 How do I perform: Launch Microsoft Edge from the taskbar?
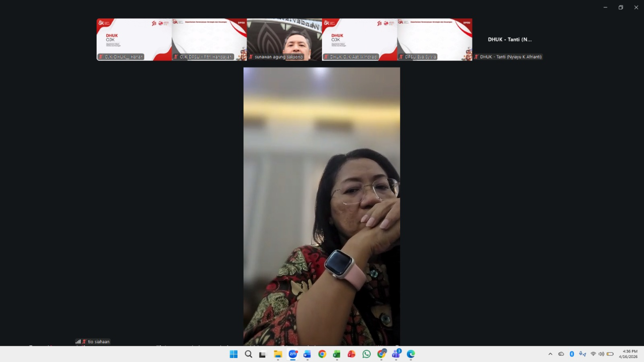click(x=411, y=354)
